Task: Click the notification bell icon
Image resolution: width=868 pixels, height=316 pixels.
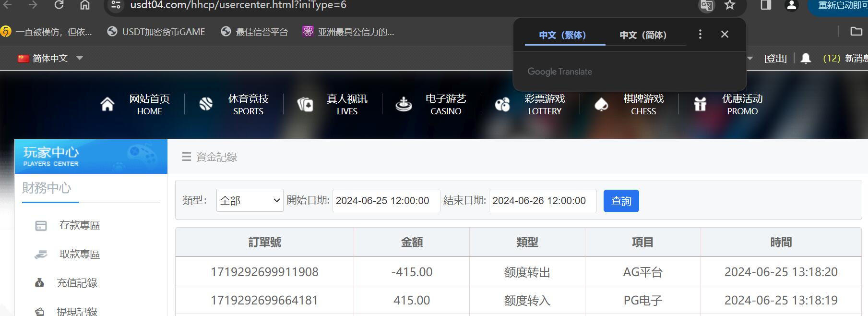Action: pyautogui.click(x=806, y=59)
